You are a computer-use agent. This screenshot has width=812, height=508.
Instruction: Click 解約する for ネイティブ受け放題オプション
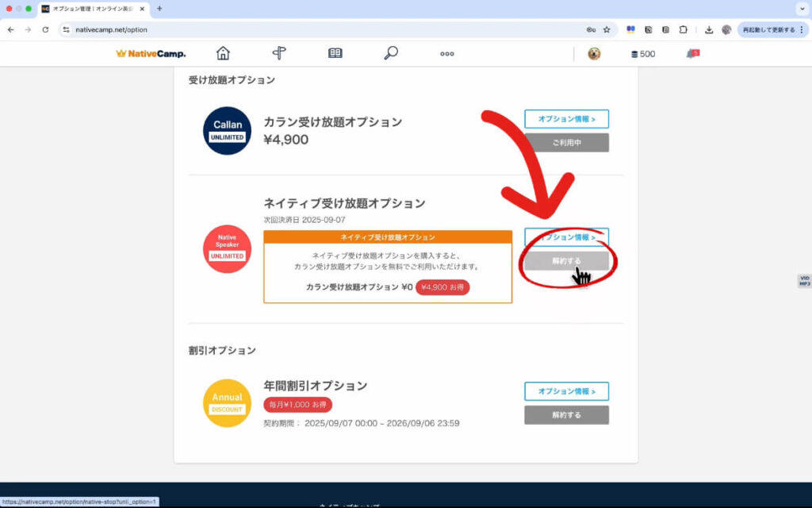[566, 260]
